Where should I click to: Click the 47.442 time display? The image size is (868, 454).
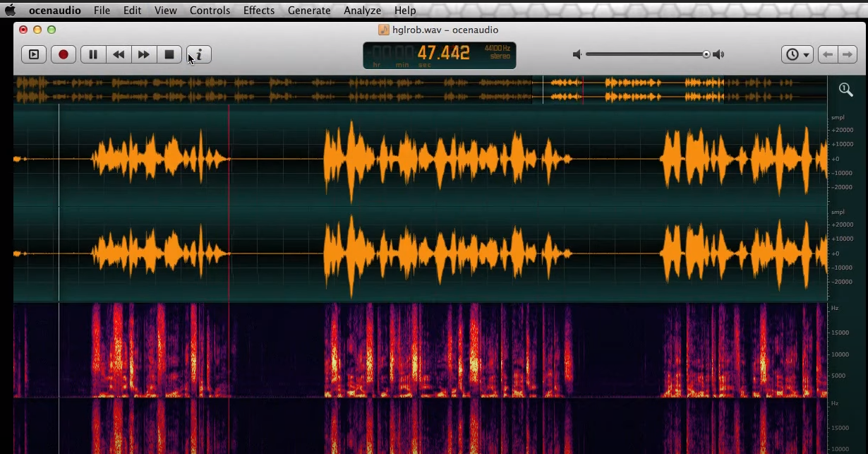click(443, 53)
